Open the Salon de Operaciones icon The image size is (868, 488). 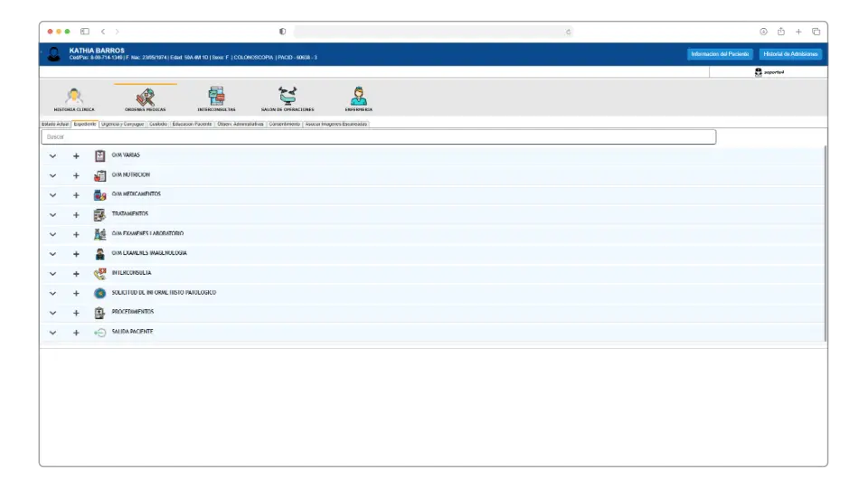[x=288, y=97]
